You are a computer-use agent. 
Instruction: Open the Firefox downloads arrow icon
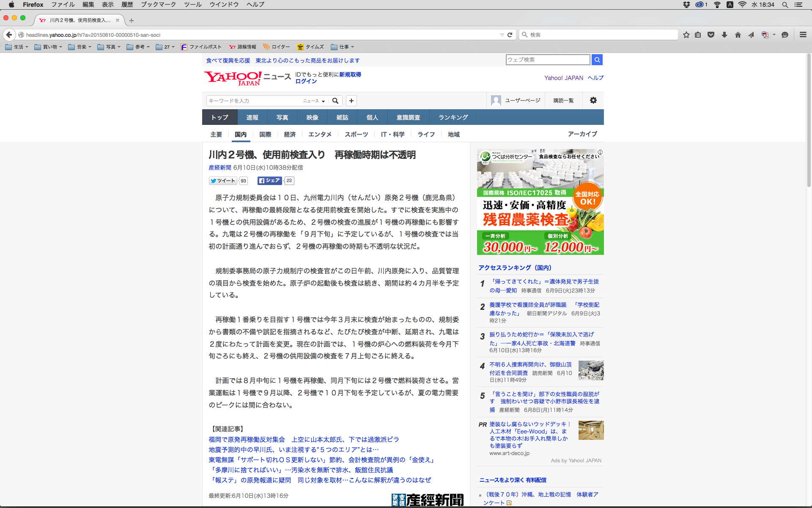click(x=724, y=35)
